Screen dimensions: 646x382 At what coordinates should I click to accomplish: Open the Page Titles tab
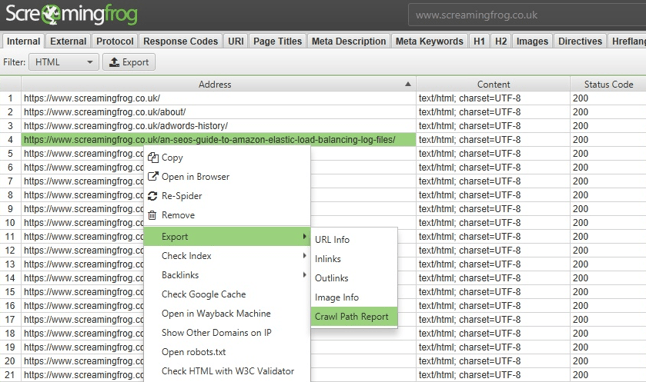coord(277,41)
